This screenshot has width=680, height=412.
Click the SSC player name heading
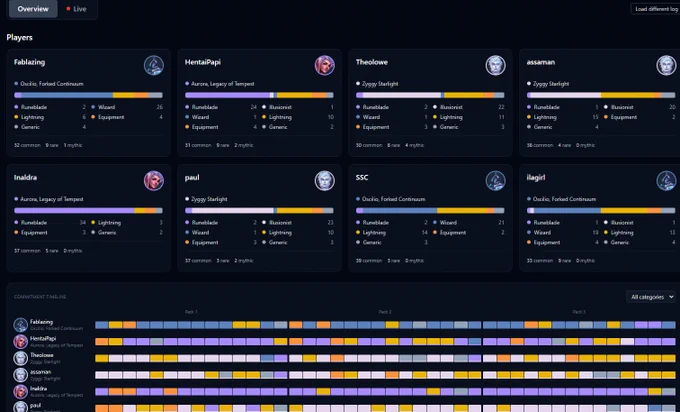[362, 177]
